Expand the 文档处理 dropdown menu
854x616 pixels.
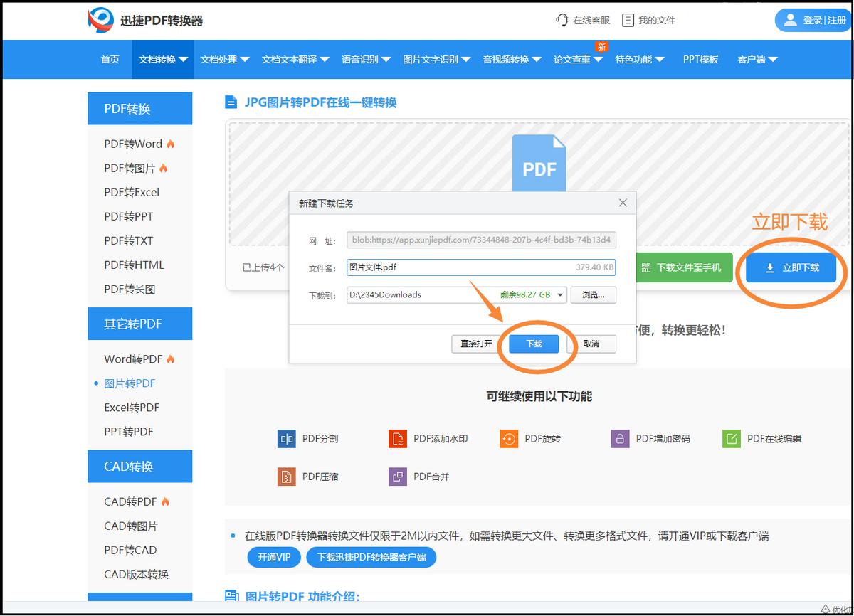(x=225, y=60)
